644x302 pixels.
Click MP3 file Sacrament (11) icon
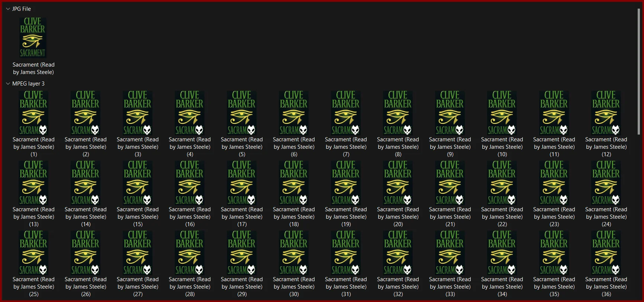click(554, 113)
